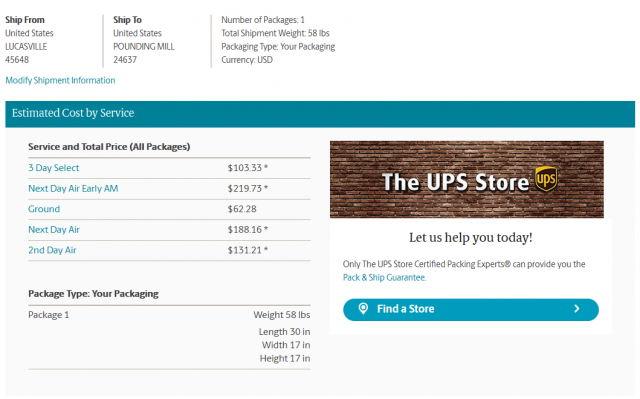Open Modify Shipment Information link

click(x=60, y=80)
